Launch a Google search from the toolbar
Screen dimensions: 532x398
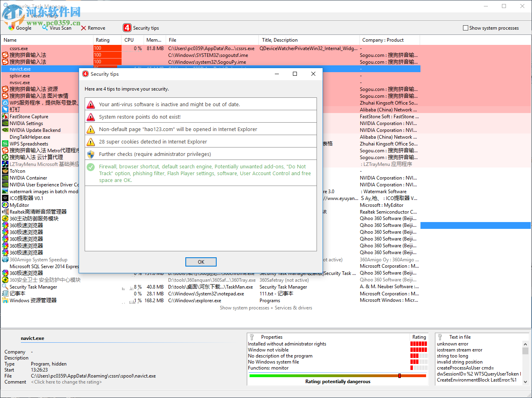11,28
